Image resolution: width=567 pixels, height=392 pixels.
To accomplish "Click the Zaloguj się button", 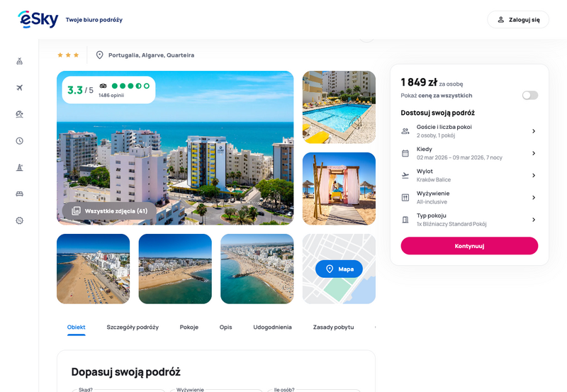I will pos(518,20).
